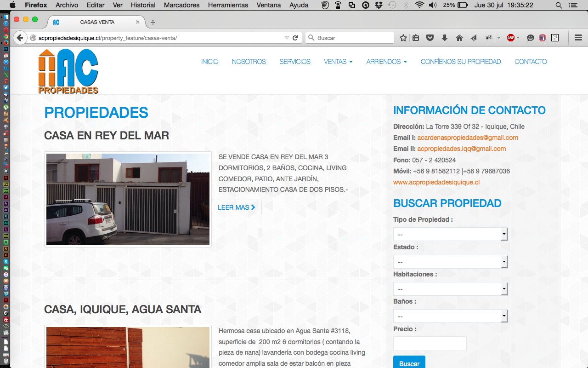Click the Adblock Plus ABP icon
588x368 pixels.
point(510,38)
